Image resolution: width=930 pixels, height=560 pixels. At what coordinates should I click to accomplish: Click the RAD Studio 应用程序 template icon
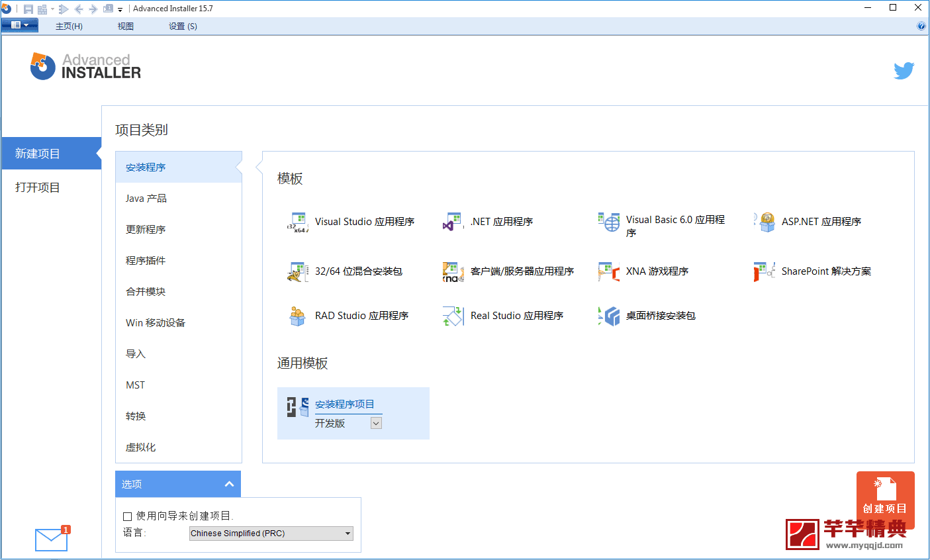298,316
